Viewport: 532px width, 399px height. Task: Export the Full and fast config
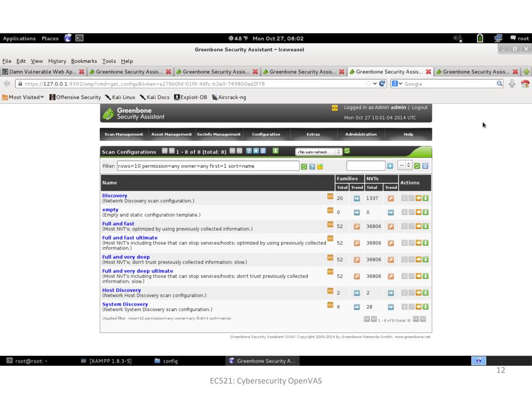coord(425,227)
